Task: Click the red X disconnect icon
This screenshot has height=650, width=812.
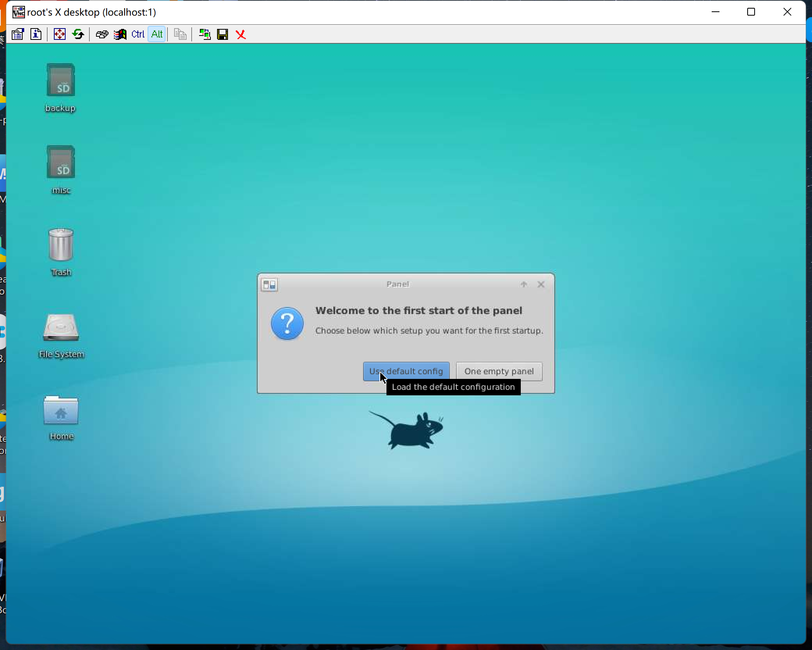Action: (241, 35)
